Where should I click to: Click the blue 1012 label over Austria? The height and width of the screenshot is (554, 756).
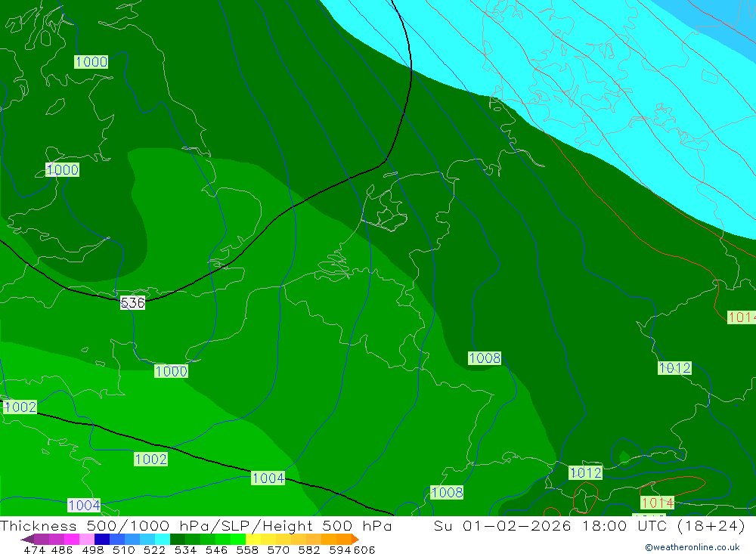(x=674, y=368)
